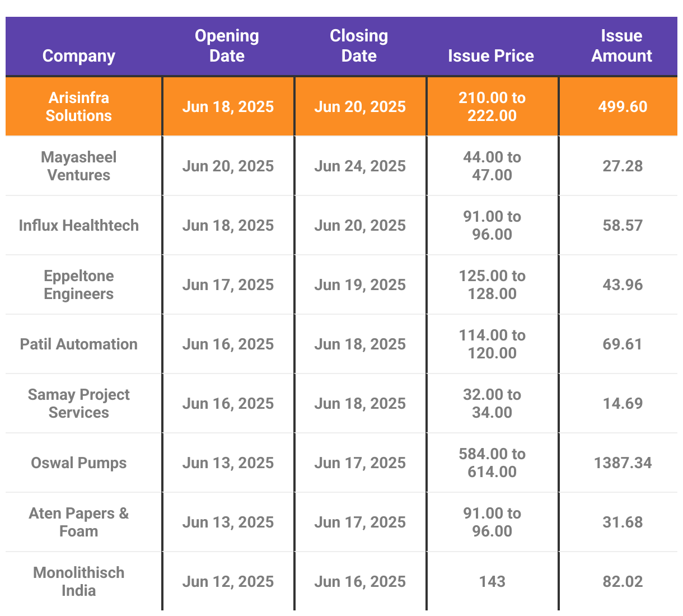Select Samay Project Services issue amount 14.69
Image resolution: width=683 pixels, height=616 pixels.
(x=623, y=403)
